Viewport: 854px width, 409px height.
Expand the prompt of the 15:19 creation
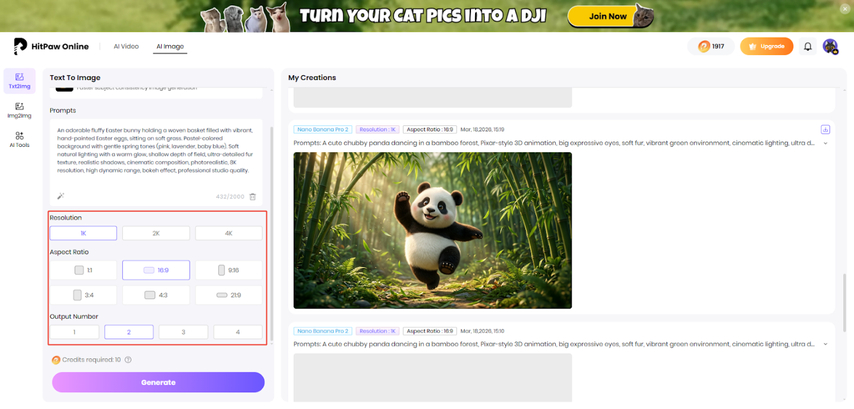825,143
